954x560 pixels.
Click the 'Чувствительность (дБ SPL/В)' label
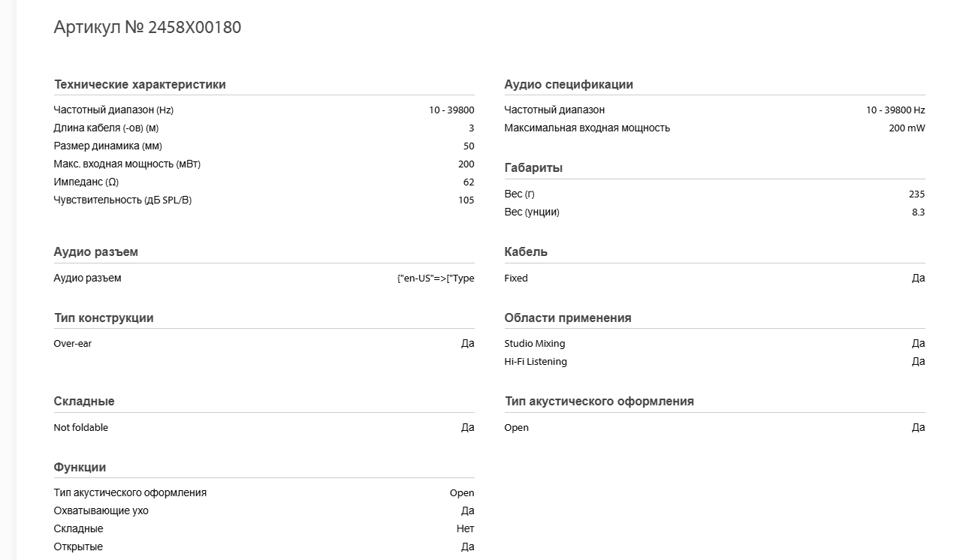coord(122,200)
